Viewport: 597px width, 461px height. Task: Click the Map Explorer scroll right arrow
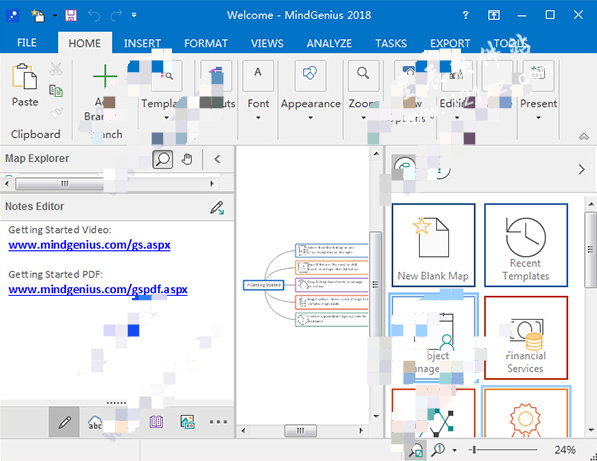click(212, 184)
